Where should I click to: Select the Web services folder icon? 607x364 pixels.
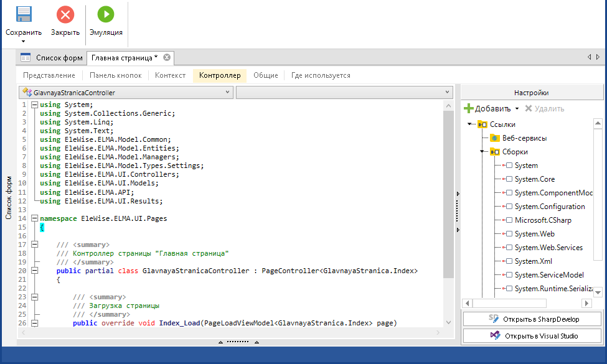click(494, 138)
